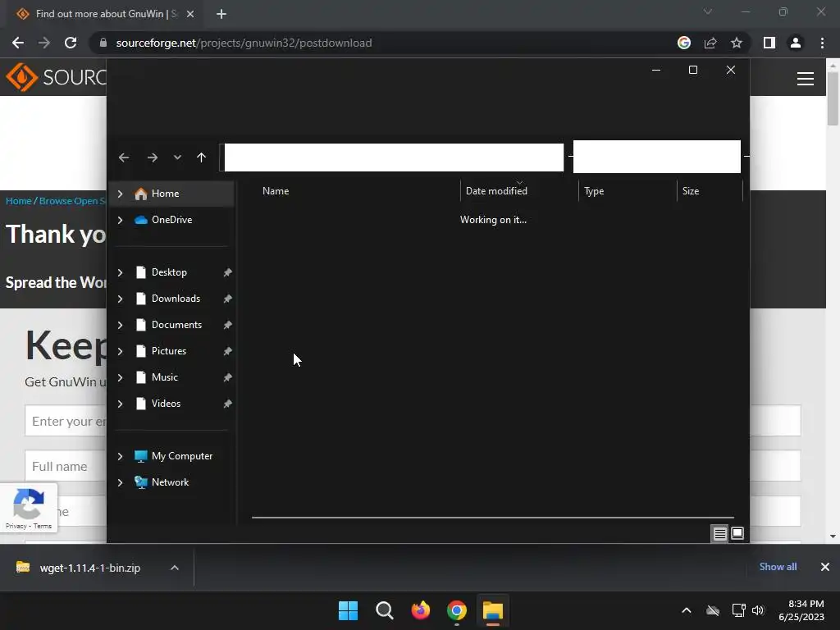The image size is (840, 630).
Task: Launch Firefox from taskbar
Action: point(421,610)
